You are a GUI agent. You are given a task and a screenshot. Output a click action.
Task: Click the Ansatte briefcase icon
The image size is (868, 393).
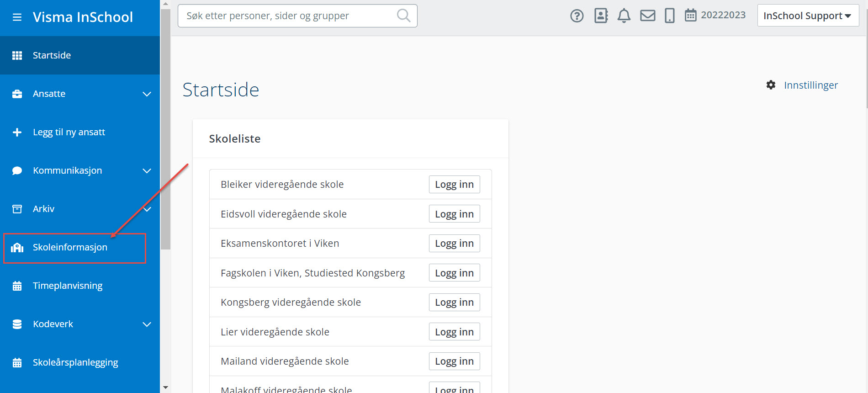pos(17,94)
